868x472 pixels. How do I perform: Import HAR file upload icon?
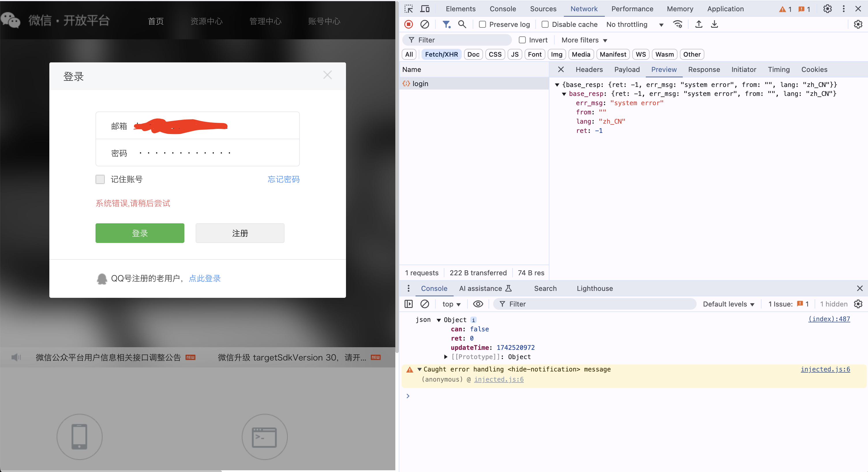click(699, 24)
